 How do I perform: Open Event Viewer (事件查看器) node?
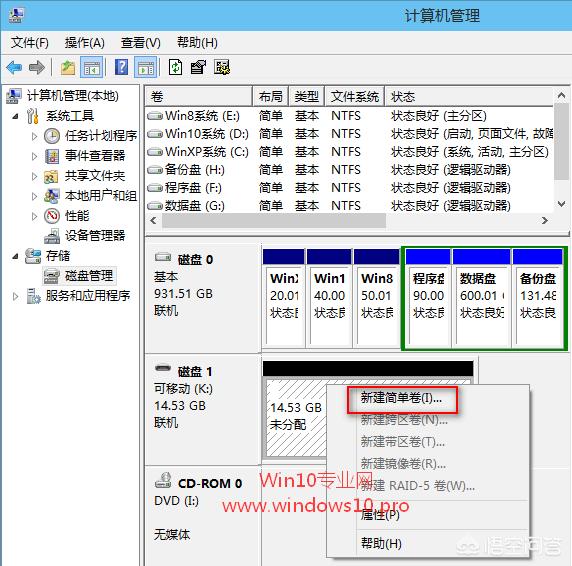pos(95,156)
